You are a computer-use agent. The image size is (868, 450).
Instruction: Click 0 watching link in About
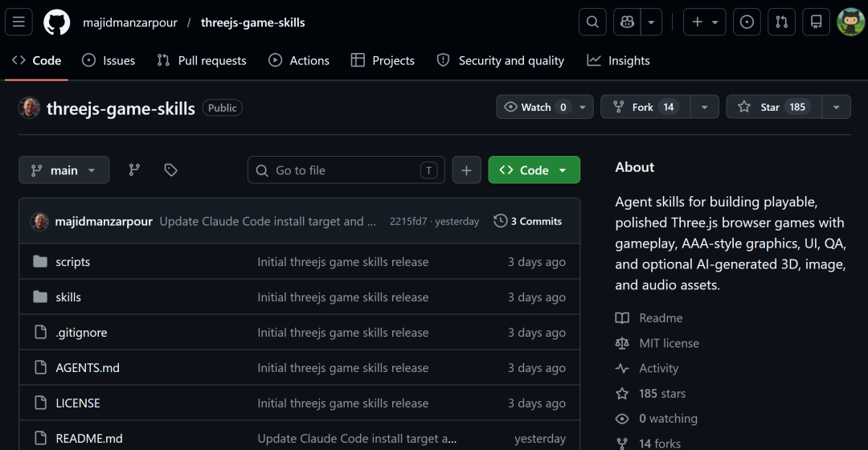[x=657, y=419]
